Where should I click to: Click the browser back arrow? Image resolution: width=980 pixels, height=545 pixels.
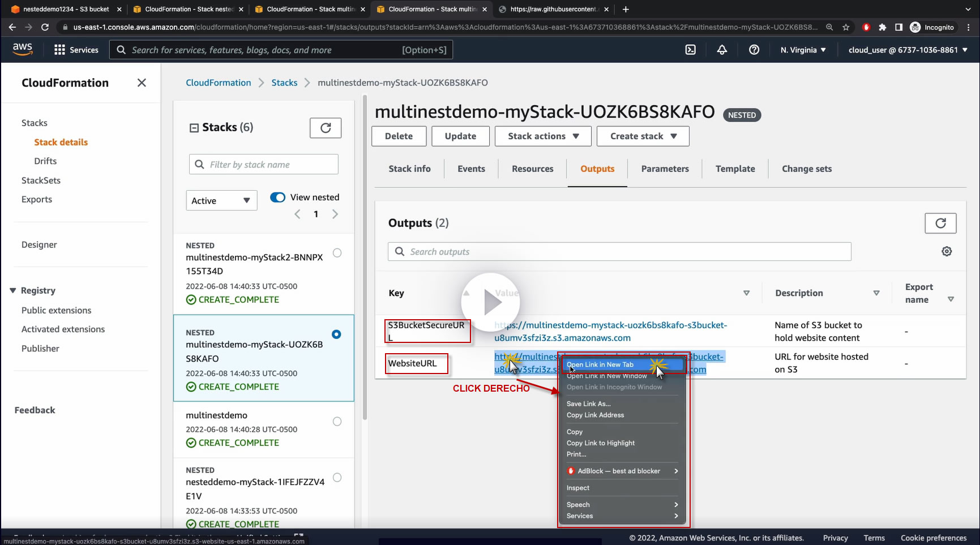coord(12,27)
